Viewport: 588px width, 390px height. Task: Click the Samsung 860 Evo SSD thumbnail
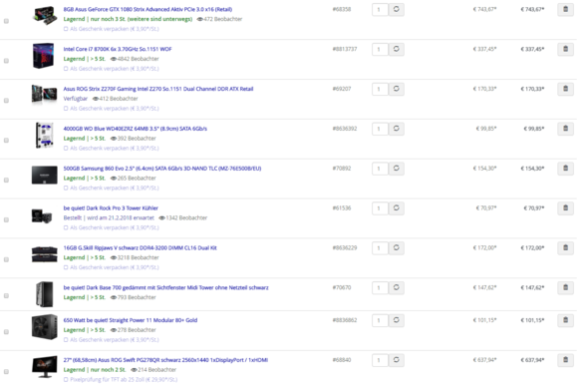pyautogui.click(x=45, y=175)
